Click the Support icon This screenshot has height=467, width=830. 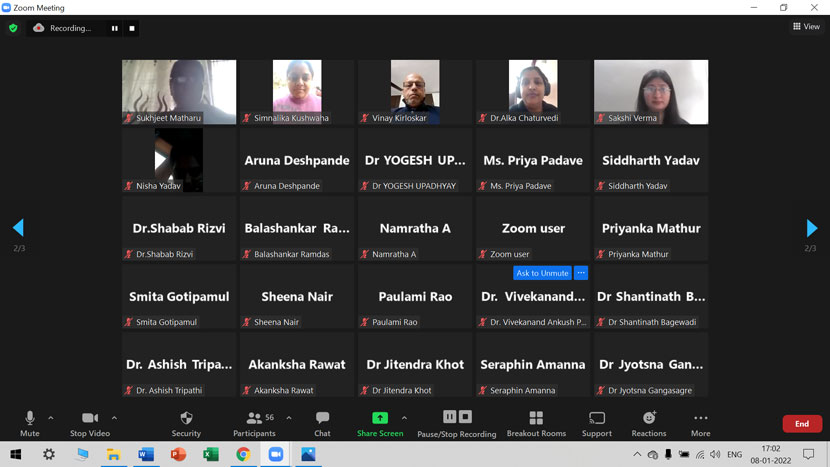(x=597, y=418)
